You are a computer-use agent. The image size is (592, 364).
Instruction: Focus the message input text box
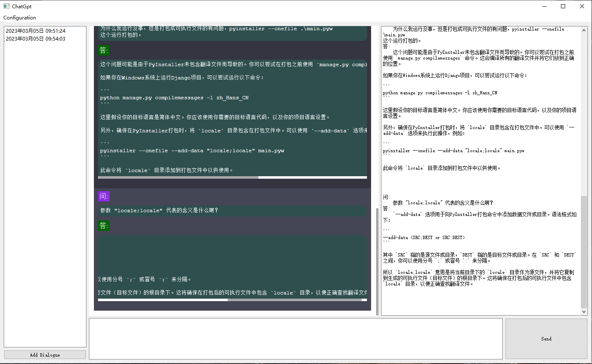(x=296, y=339)
